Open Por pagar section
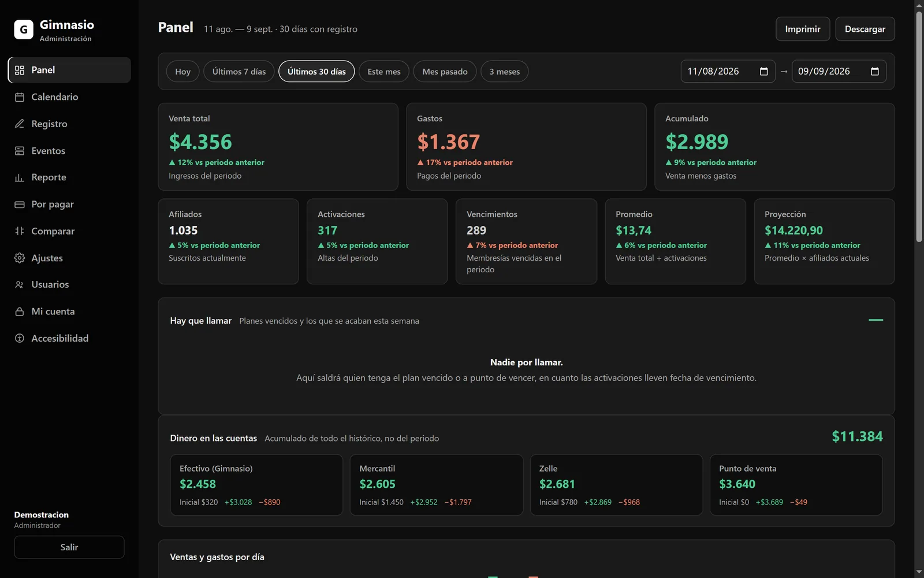 click(x=69, y=205)
